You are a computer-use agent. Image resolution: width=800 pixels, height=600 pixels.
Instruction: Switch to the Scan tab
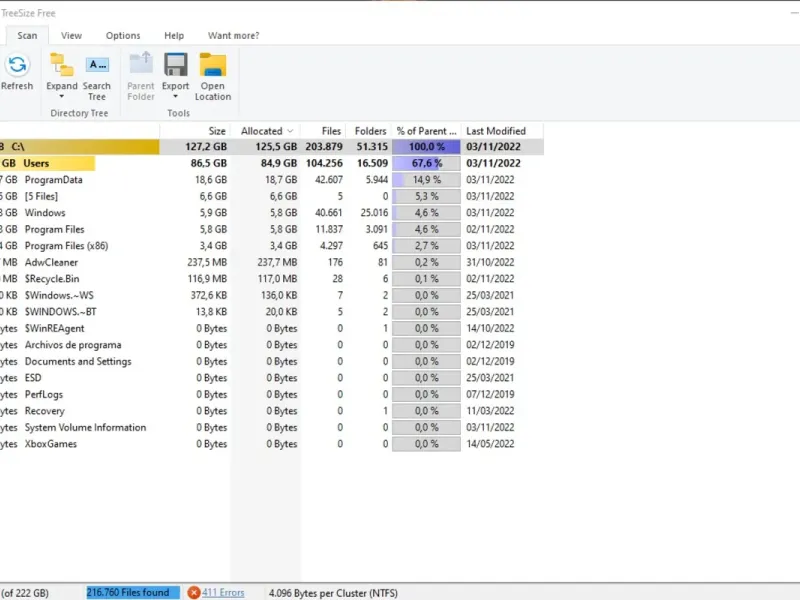(27, 36)
